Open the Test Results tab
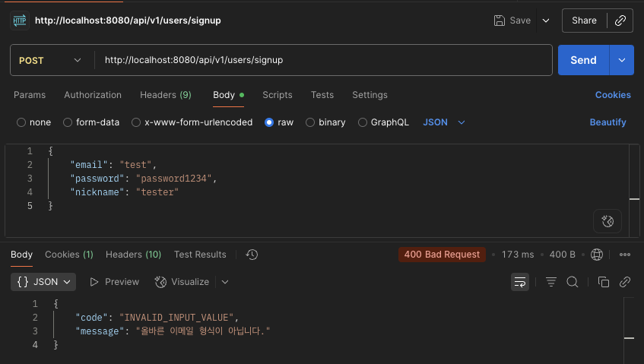Screen dimensions: 644x364 (x=200, y=255)
